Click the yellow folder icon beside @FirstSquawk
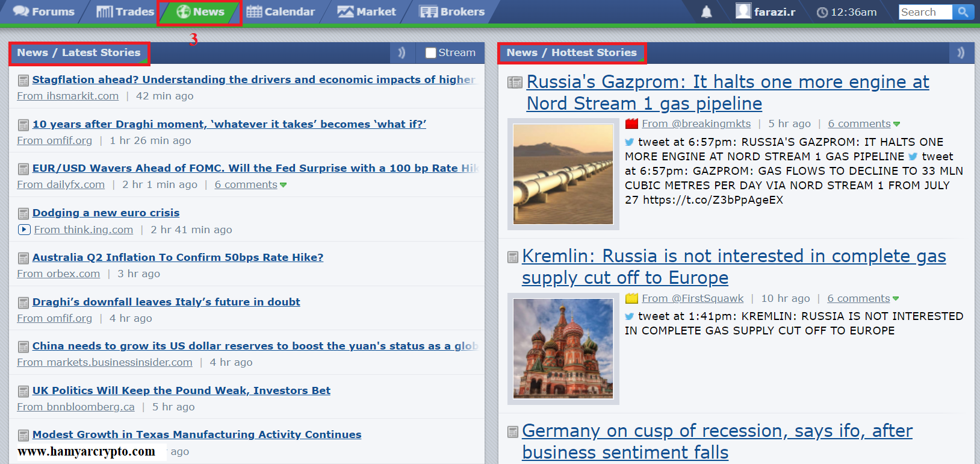Image resolution: width=980 pixels, height=464 pixels. click(x=631, y=298)
